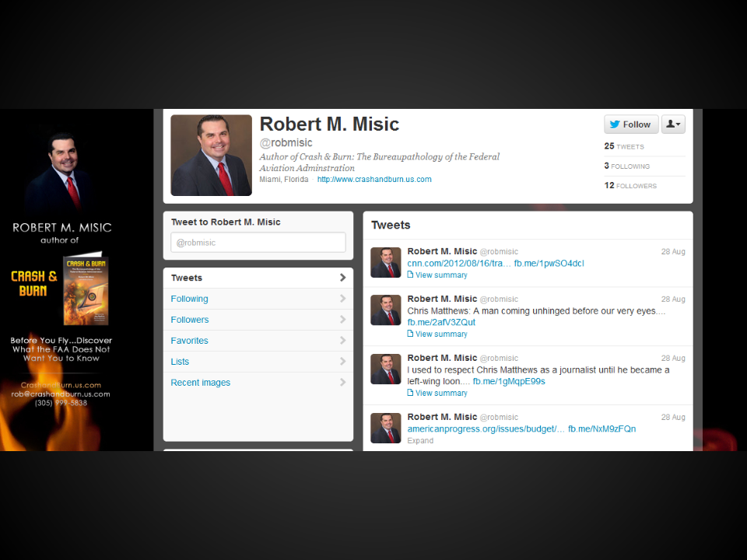The image size is (747, 560).
Task: Open the 12 Followers count
Action: [630, 185]
